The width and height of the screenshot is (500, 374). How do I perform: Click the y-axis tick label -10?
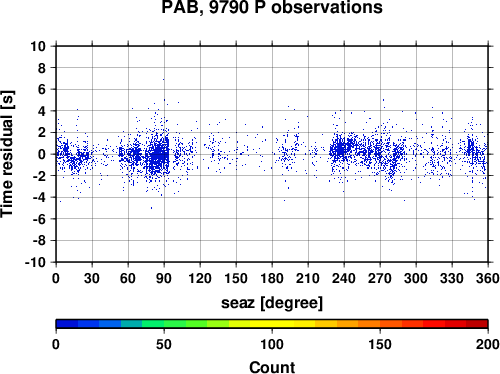tap(35, 262)
